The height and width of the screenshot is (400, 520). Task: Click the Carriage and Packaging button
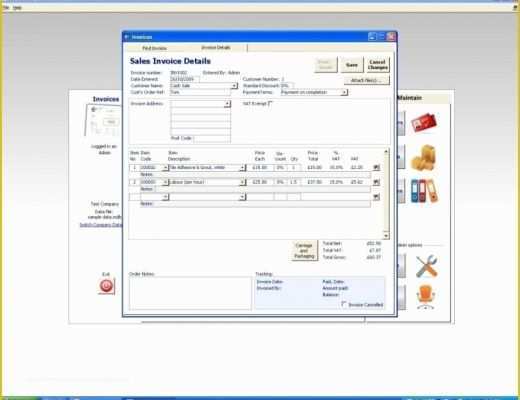[304, 251]
